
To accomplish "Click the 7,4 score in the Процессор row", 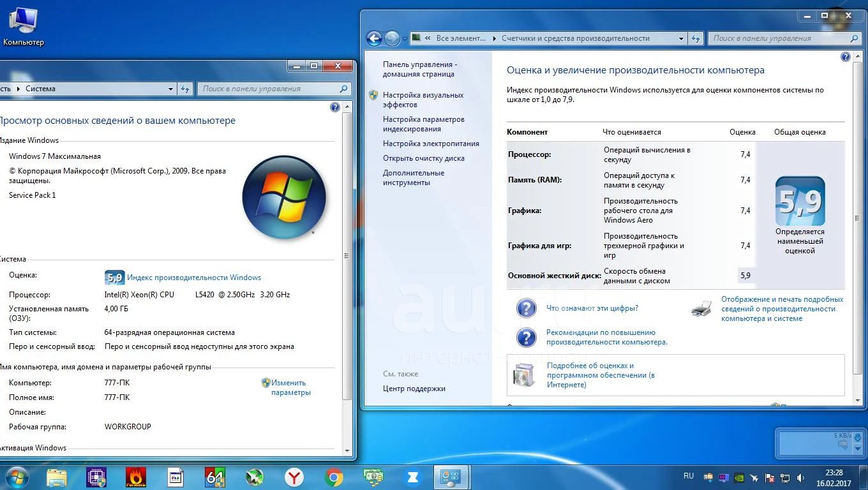I will click(x=745, y=154).
